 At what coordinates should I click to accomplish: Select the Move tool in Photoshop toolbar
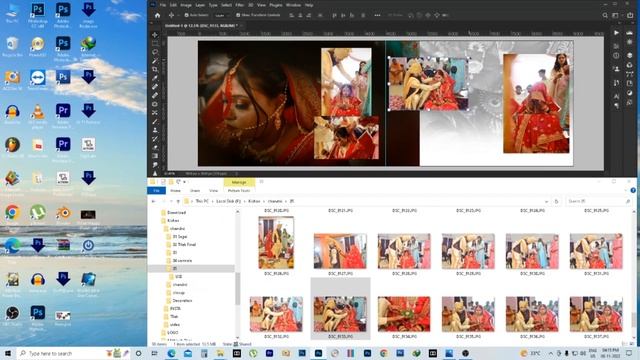click(155, 35)
